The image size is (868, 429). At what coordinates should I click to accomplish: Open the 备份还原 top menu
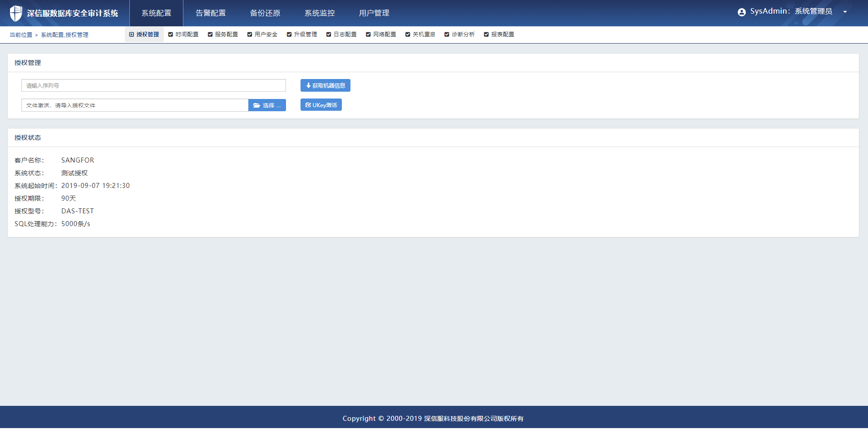pos(265,13)
